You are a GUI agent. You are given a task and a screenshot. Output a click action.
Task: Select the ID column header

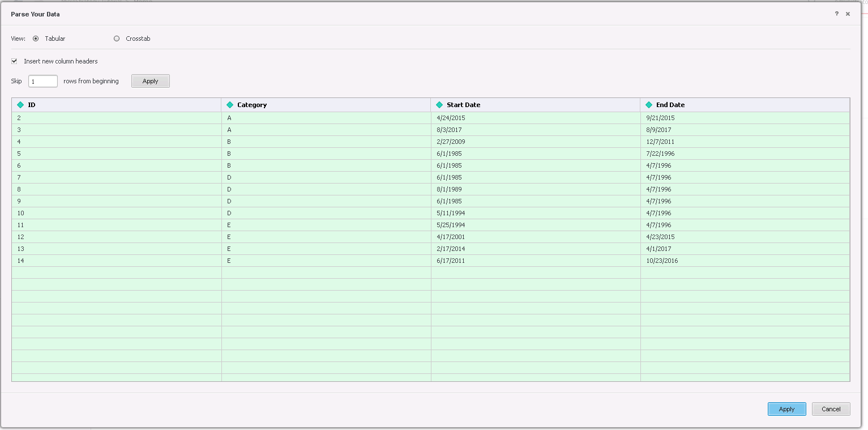click(x=32, y=105)
